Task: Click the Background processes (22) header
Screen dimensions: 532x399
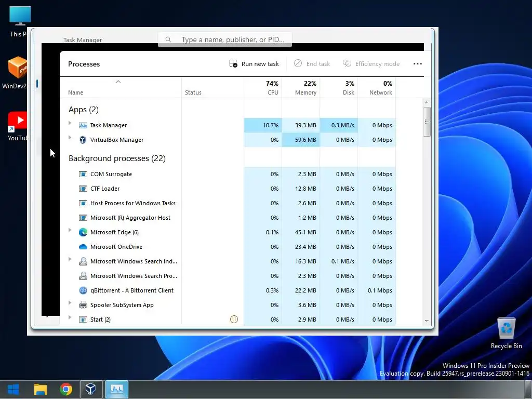Action: pyautogui.click(x=117, y=158)
